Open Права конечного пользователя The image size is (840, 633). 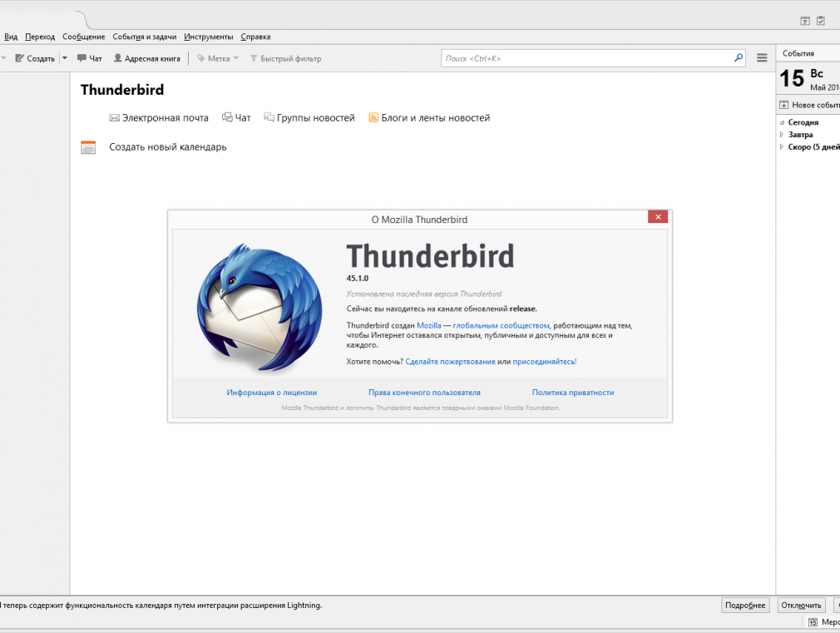click(x=424, y=393)
